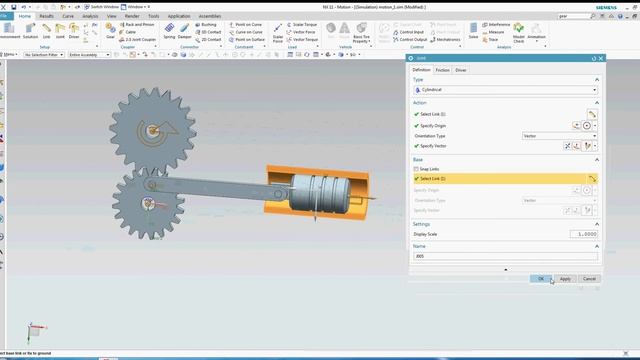Click the Switch Window button
The image size is (640, 360).
pyautogui.click(x=101, y=7)
